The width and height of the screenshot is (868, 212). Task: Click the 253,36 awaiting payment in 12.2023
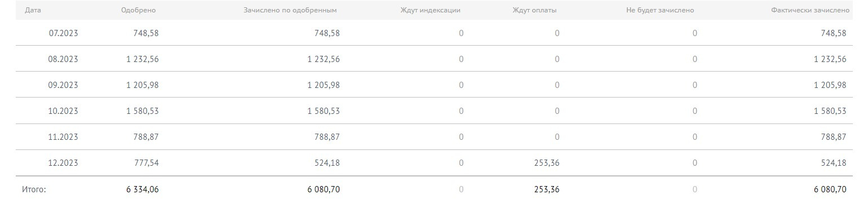(546, 162)
